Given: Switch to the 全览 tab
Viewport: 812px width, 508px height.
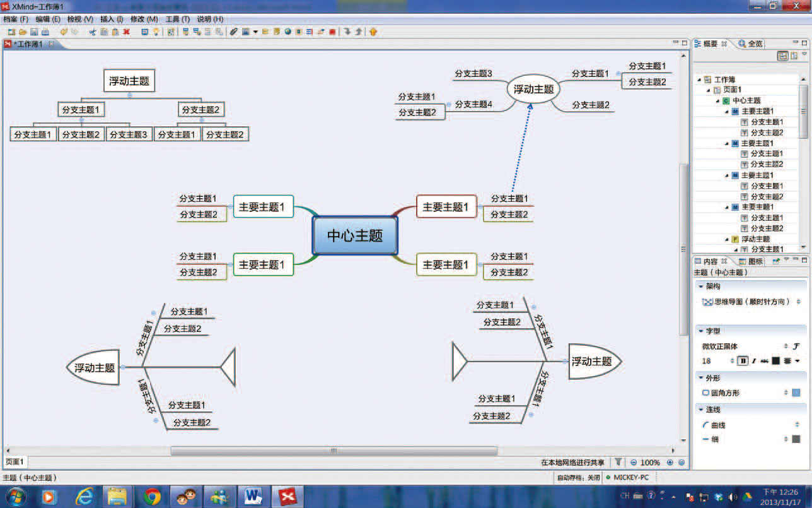Looking at the screenshot, I should click(750, 44).
